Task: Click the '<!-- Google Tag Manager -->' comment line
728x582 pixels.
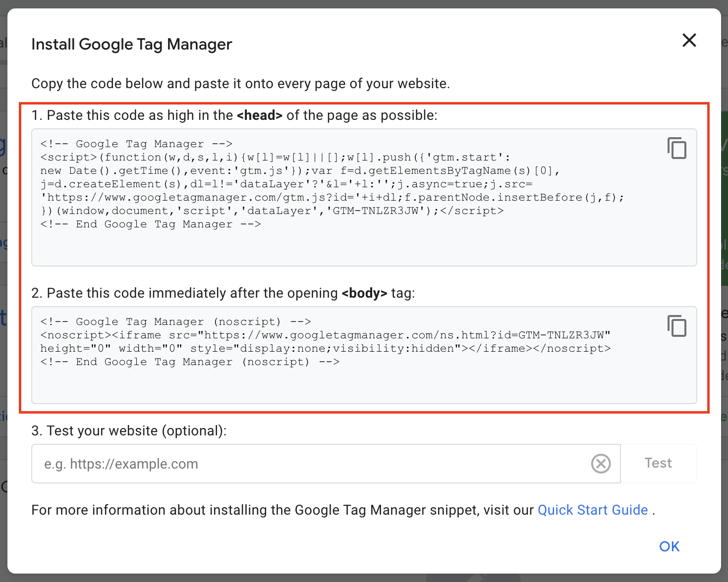Action: (137, 144)
